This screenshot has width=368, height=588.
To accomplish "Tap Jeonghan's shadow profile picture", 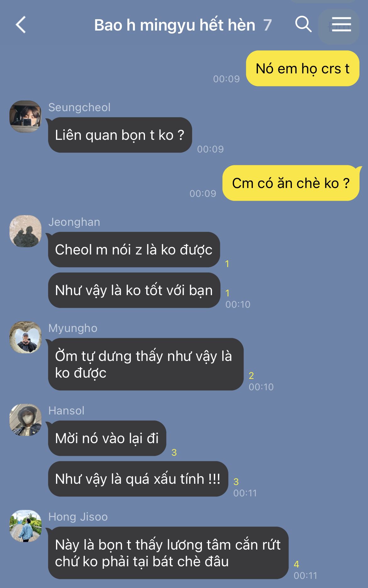I will pyautogui.click(x=25, y=231).
